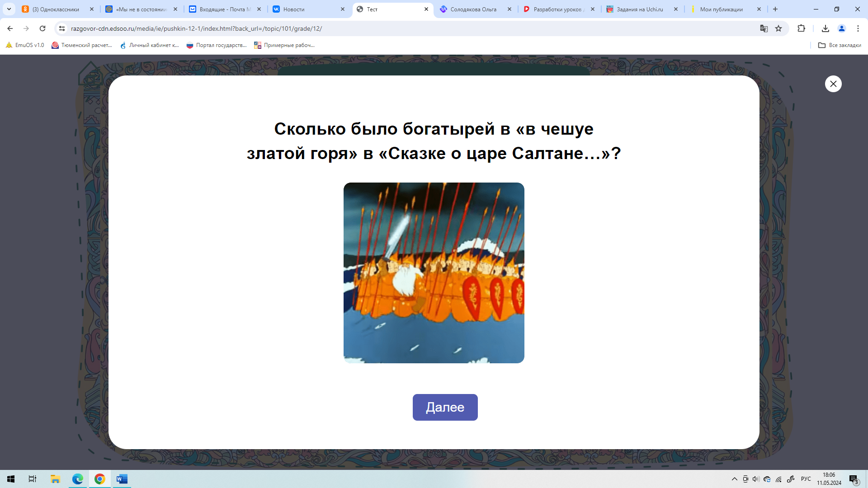Open the network tray icon
Viewport: 868px width, 488px height.
[x=778, y=479]
